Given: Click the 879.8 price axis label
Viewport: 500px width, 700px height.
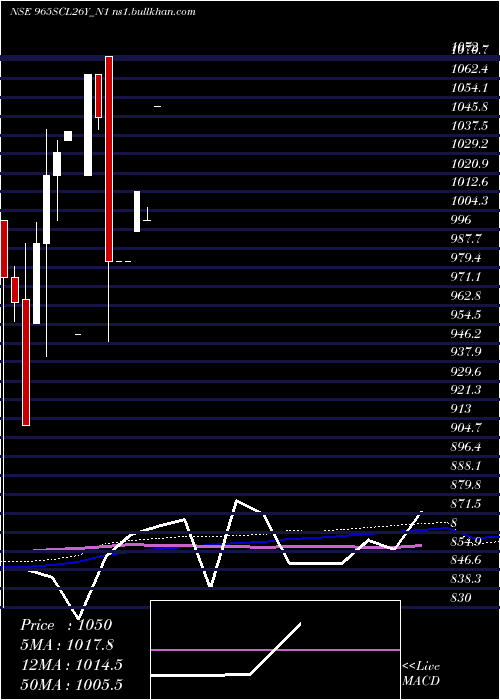Looking at the screenshot, I should (x=467, y=484).
